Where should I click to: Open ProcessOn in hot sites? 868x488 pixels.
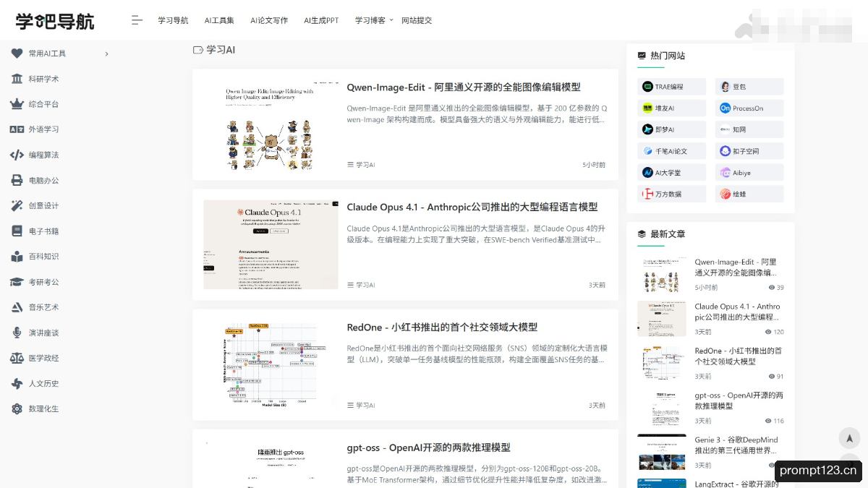point(749,108)
